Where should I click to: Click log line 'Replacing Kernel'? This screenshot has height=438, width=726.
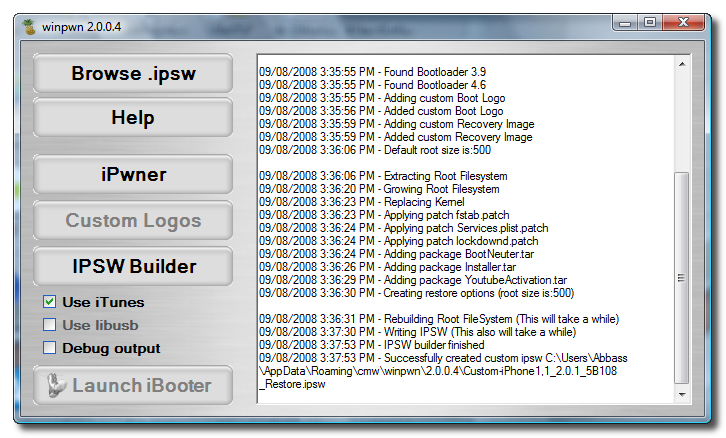pyautogui.click(x=362, y=202)
